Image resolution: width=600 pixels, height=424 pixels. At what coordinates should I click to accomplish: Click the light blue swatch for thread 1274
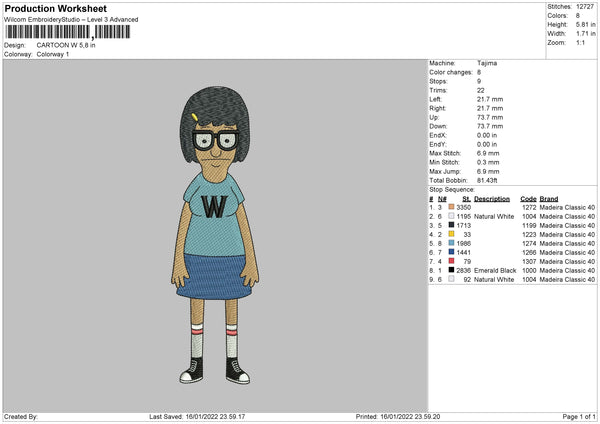(x=451, y=243)
